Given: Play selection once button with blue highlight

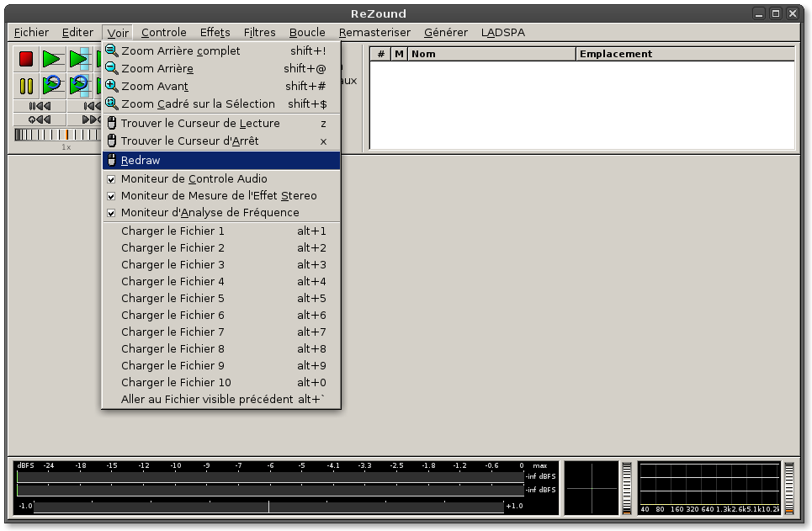Looking at the screenshot, I should [x=79, y=59].
